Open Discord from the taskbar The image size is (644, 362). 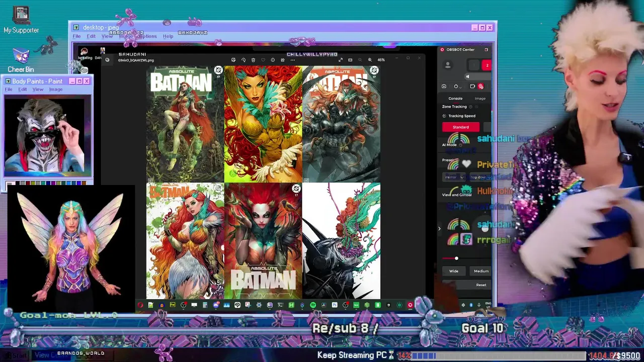(x=216, y=305)
